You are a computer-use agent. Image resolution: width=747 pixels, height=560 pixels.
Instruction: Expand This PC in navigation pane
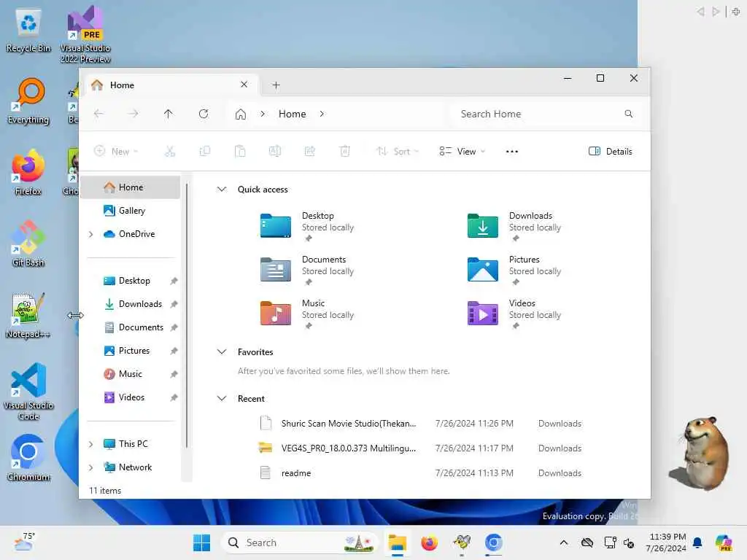(91, 444)
